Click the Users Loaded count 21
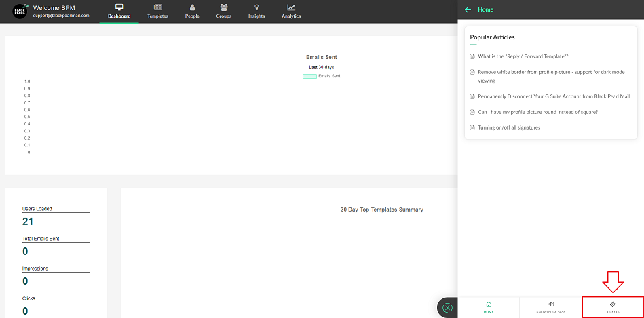 (28, 222)
